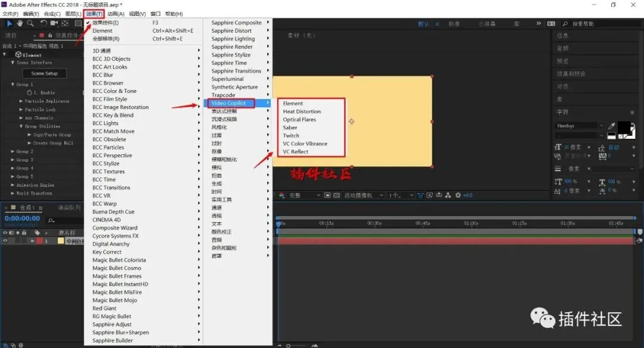Open Trapcode submenu

pos(238,95)
